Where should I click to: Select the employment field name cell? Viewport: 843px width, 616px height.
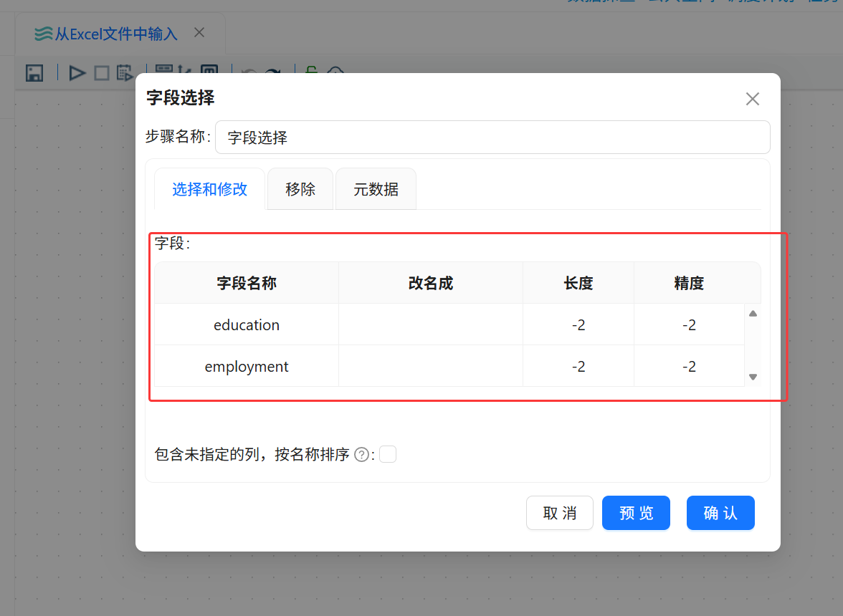(x=247, y=366)
